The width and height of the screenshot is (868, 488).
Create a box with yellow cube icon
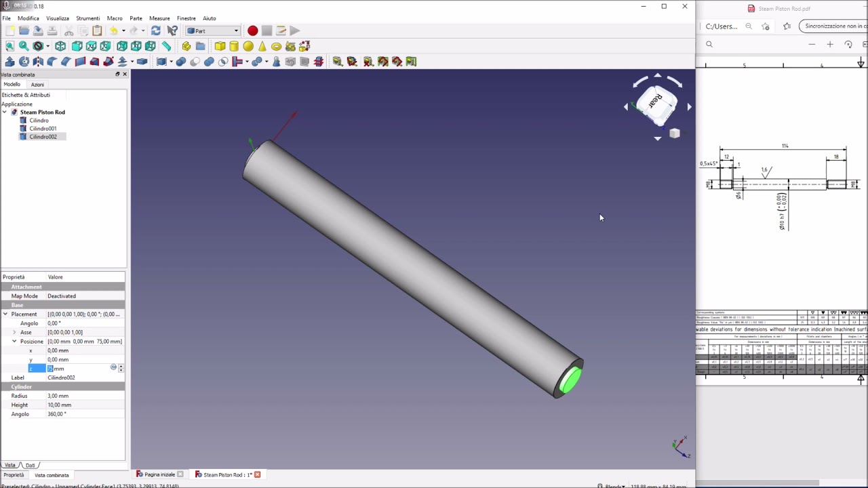[220, 46]
